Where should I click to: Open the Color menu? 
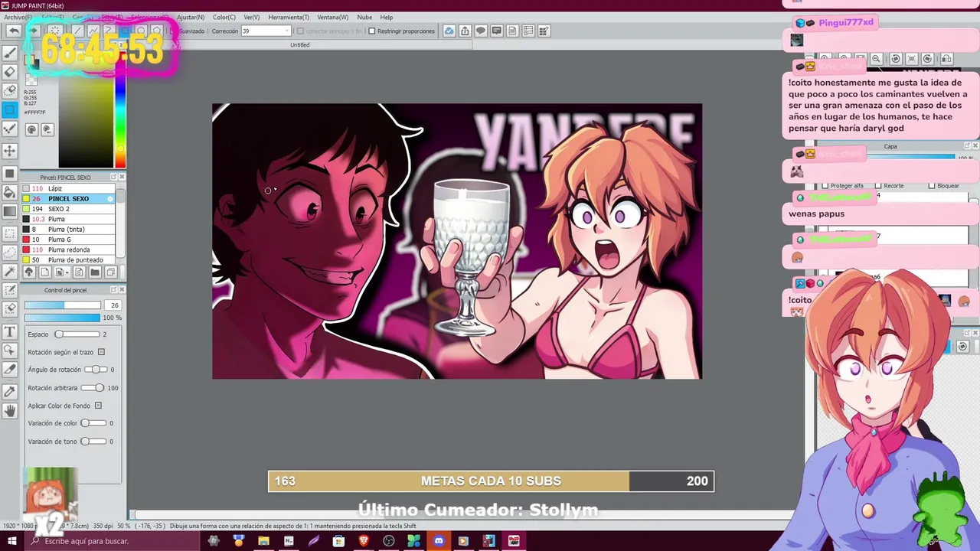tap(224, 17)
